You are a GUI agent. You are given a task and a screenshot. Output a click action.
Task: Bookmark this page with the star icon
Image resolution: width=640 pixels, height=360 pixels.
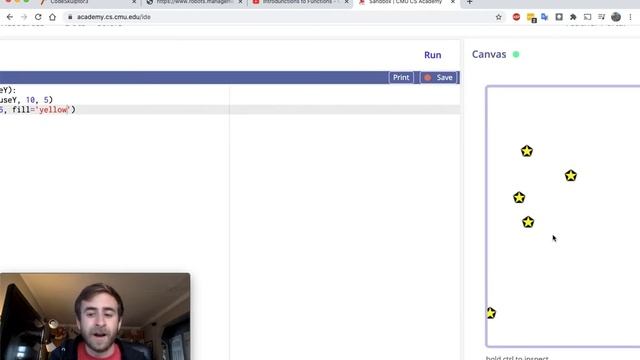click(498, 17)
